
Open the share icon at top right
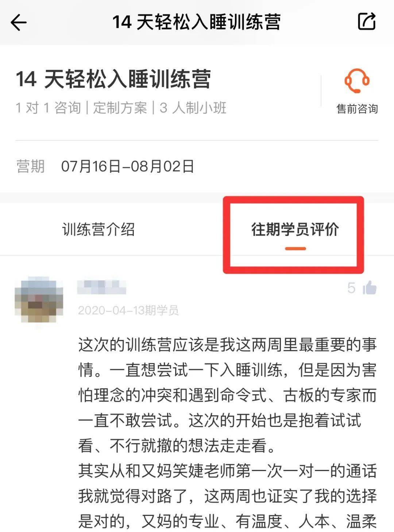(366, 22)
